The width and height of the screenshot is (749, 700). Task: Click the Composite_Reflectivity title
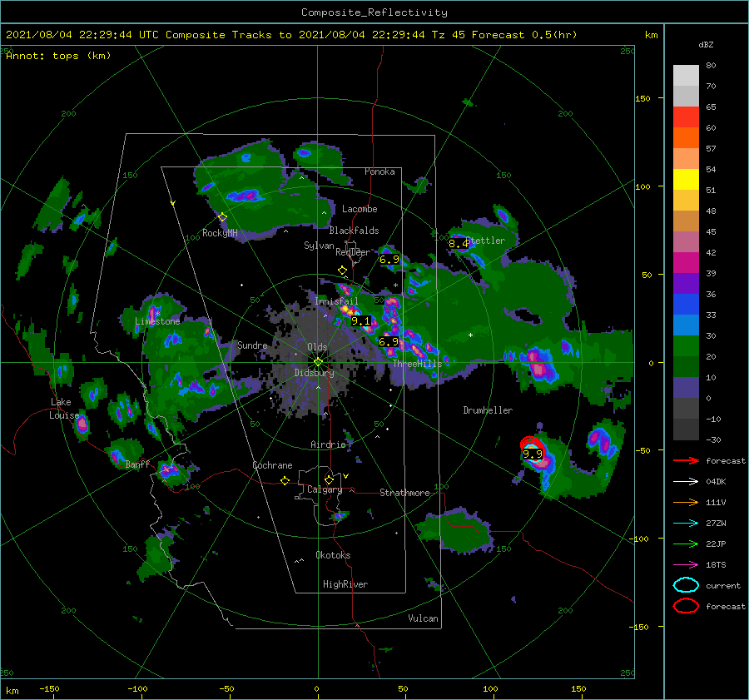(x=374, y=12)
